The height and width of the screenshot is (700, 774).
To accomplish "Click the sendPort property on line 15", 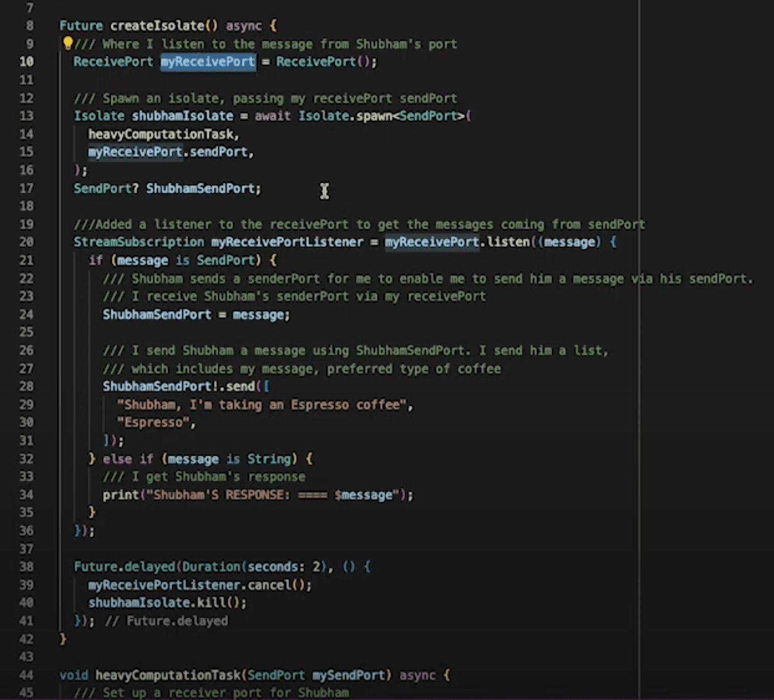I will (x=218, y=152).
